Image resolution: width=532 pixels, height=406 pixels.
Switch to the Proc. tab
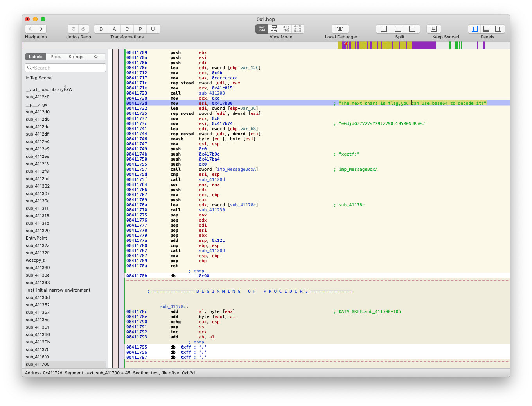(x=56, y=57)
